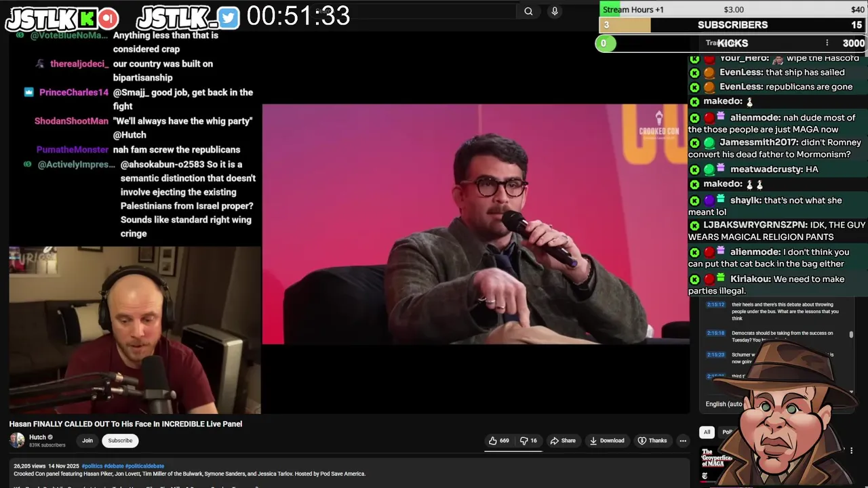Grab the transcript panel scrollbar
The image size is (868, 488).
(x=851, y=333)
